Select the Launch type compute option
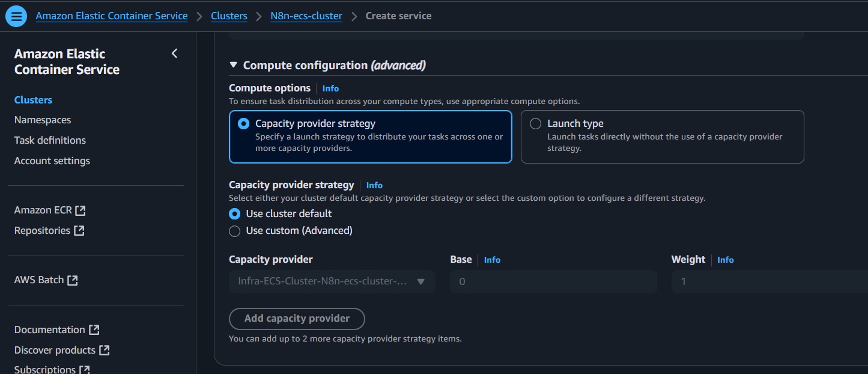 click(662, 136)
